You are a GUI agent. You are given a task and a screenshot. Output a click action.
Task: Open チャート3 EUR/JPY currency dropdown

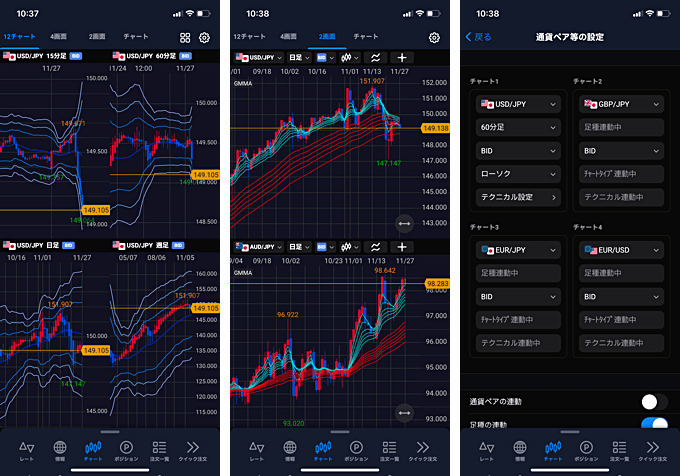click(518, 250)
